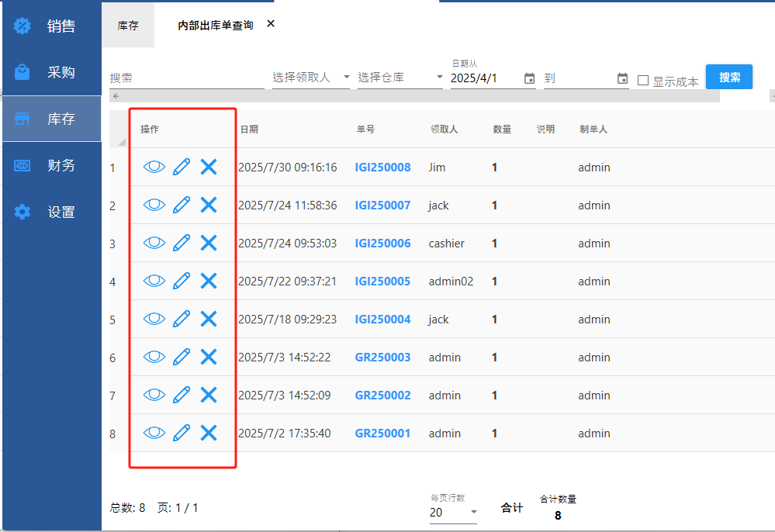Open calendar picker for end date
Image resolution: width=775 pixels, height=532 pixels.
622,78
